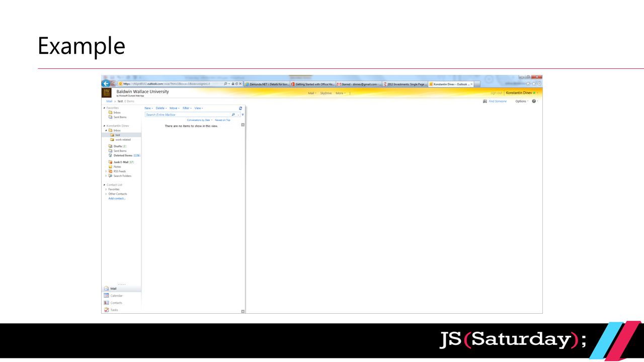
Task: Collapse the Inbox folder tree
Action: point(106,130)
